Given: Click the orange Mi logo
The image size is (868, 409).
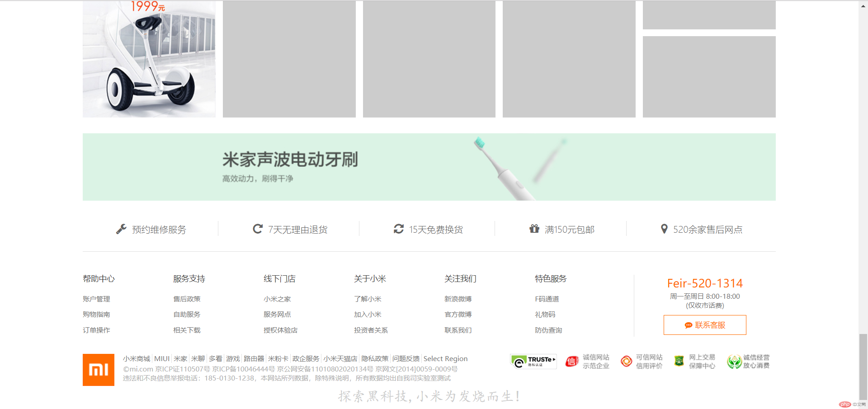Looking at the screenshot, I should (99, 370).
